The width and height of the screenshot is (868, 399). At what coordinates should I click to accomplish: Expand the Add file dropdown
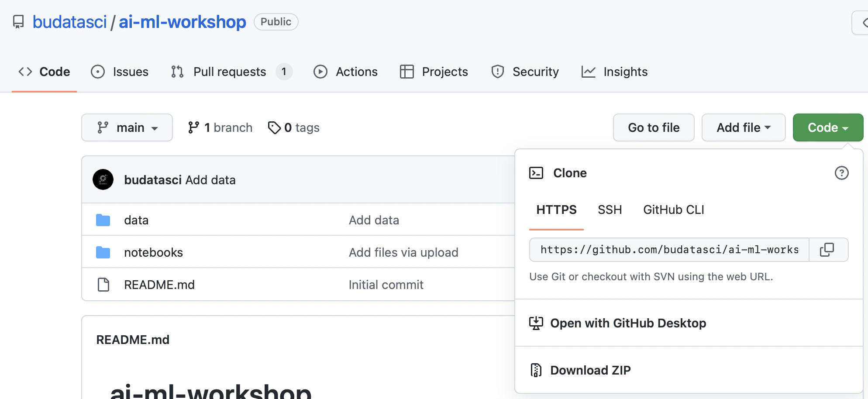(744, 127)
